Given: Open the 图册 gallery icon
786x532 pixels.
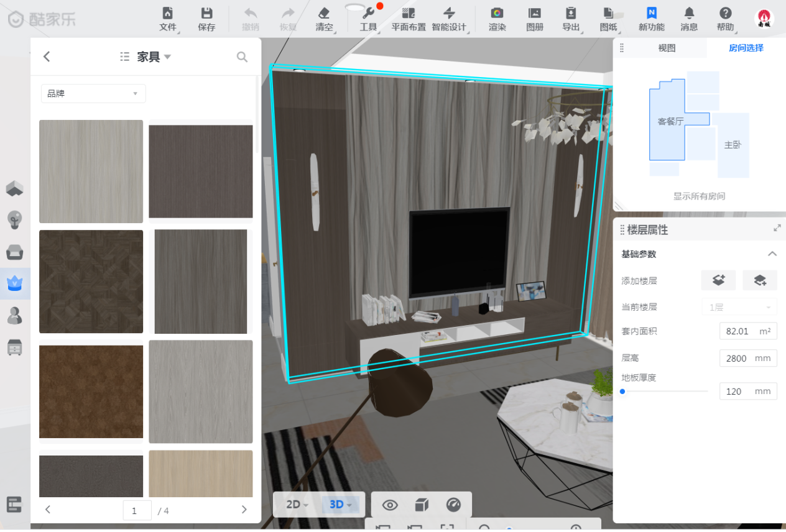Looking at the screenshot, I should click(534, 14).
